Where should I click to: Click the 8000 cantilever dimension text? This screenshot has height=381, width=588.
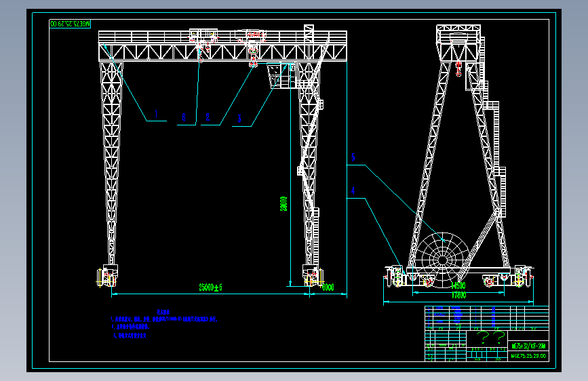coord(328,287)
